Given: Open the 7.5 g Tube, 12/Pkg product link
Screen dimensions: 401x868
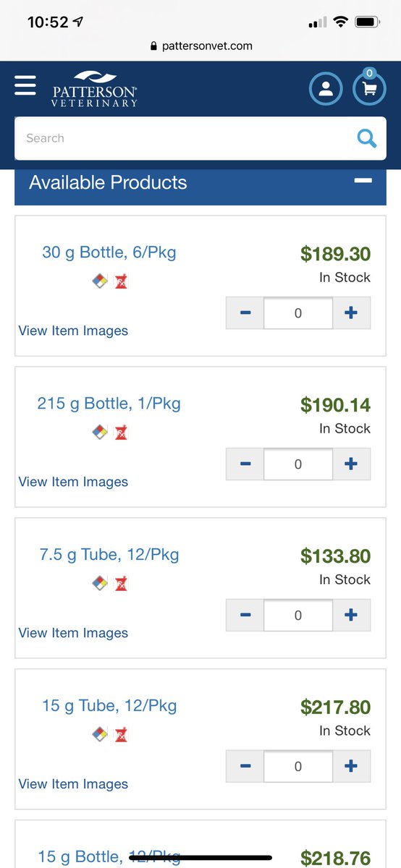Looking at the screenshot, I should click(109, 555).
